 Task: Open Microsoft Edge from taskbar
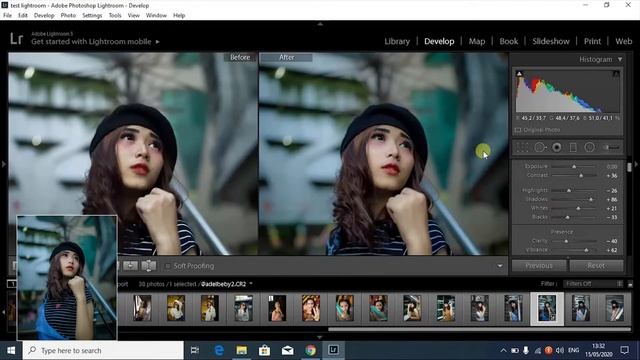pyautogui.click(x=219, y=350)
